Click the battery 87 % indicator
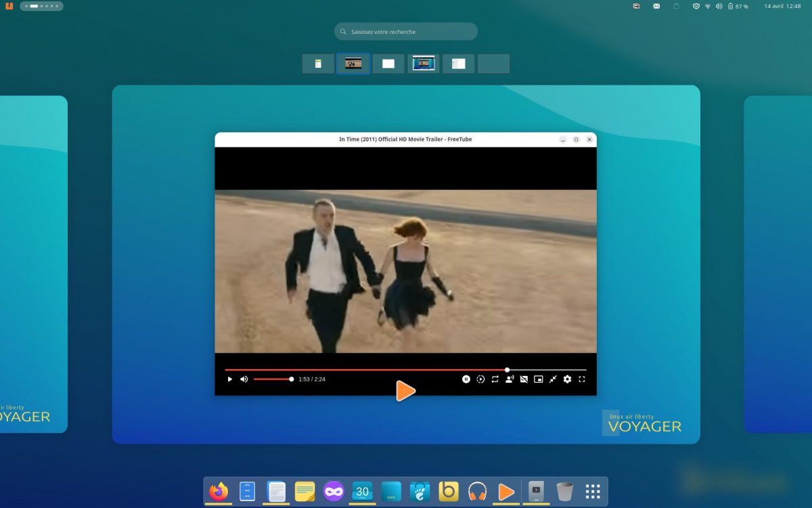 tap(738, 6)
